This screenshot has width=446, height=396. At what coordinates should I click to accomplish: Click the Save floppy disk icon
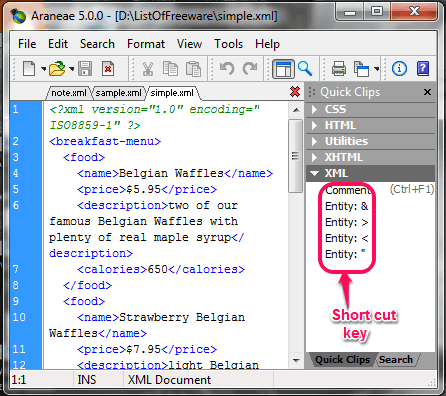coord(85,68)
